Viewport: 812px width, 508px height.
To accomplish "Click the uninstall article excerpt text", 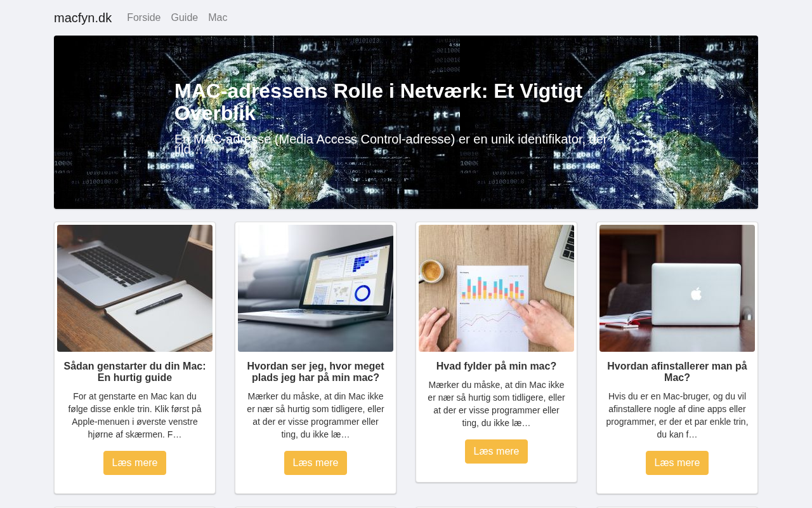I will 677,415.
